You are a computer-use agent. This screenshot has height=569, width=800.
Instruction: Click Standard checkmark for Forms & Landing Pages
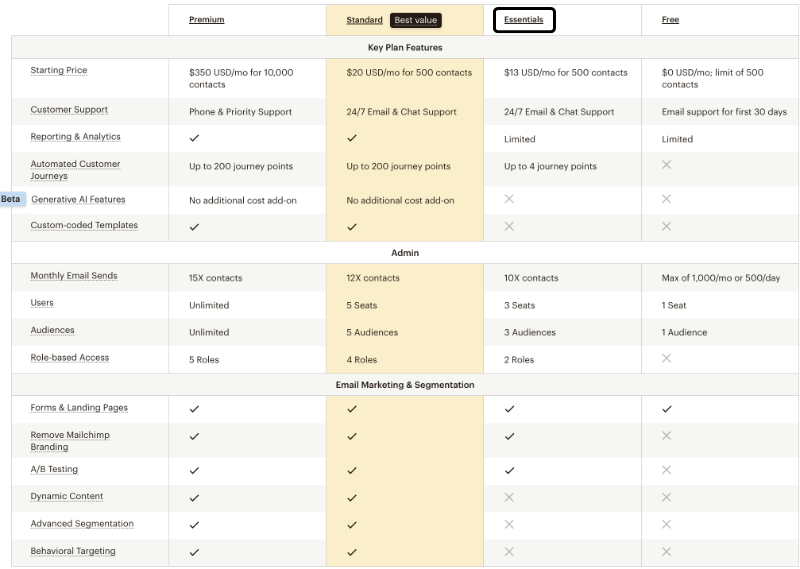click(x=352, y=409)
